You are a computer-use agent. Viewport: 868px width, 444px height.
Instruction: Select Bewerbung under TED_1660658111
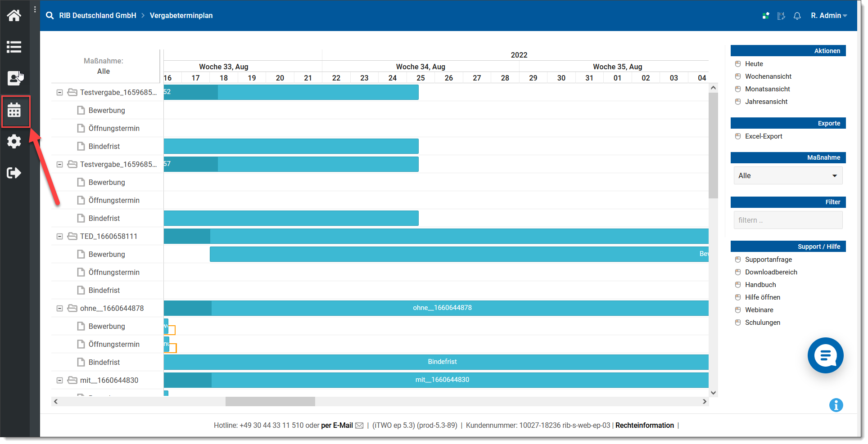click(x=107, y=254)
